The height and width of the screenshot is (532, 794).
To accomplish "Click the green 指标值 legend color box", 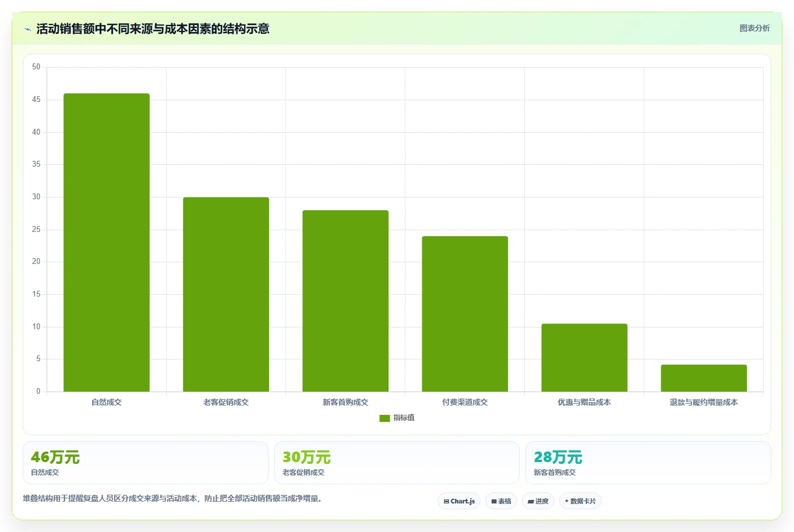I will pos(384,418).
